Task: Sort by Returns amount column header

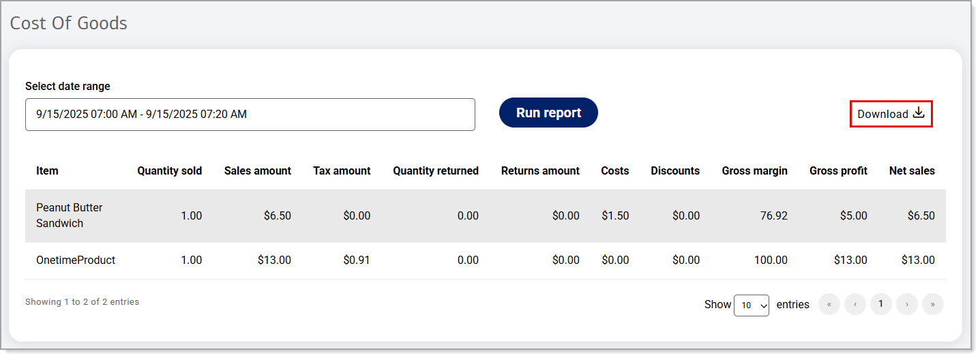Action: (x=540, y=170)
